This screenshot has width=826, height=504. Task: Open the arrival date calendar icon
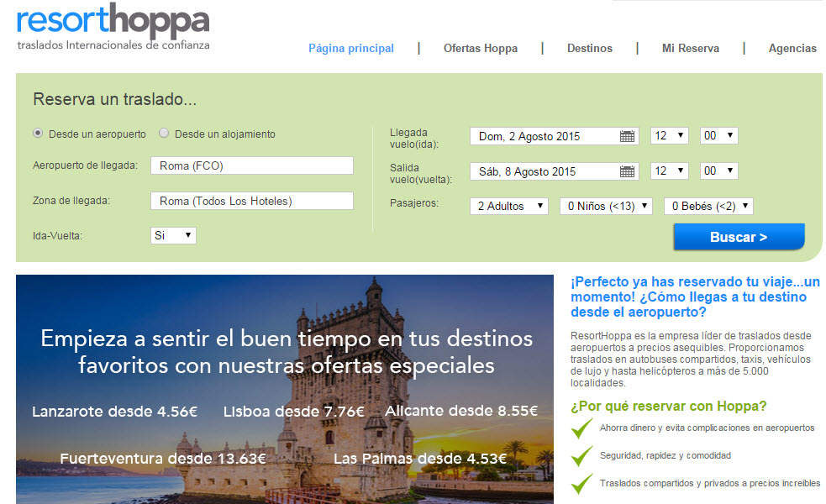(x=627, y=136)
